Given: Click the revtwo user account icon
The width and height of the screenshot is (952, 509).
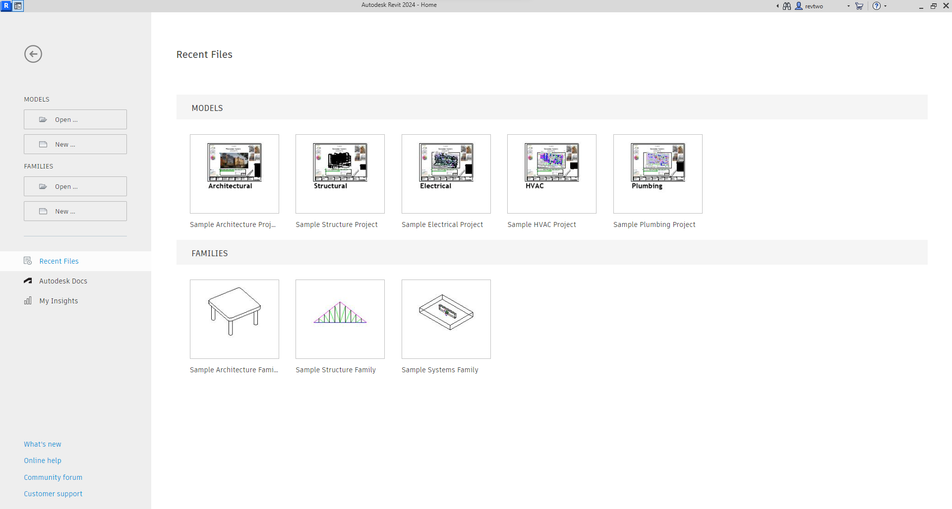Looking at the screenshot, I should click(x=799, y=6).
